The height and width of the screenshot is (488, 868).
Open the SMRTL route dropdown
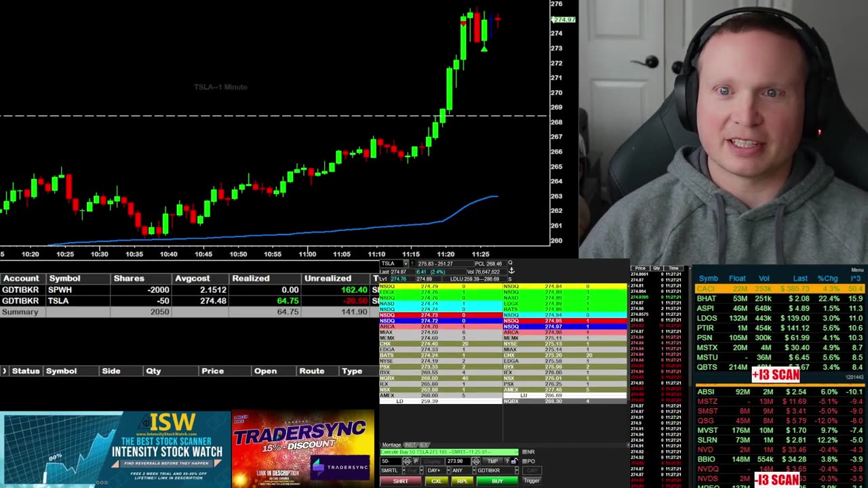[403, 470]
